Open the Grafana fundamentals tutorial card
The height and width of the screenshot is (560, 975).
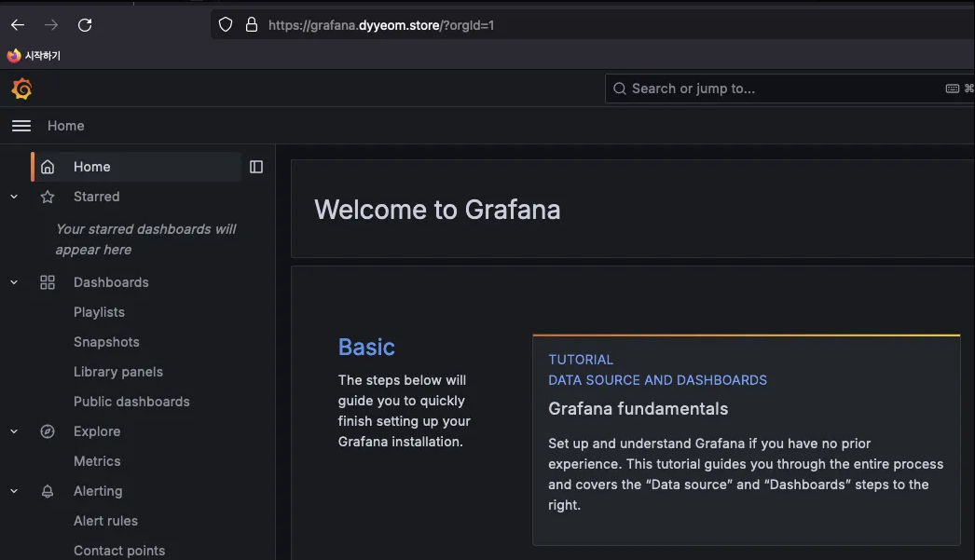point(747,440)
